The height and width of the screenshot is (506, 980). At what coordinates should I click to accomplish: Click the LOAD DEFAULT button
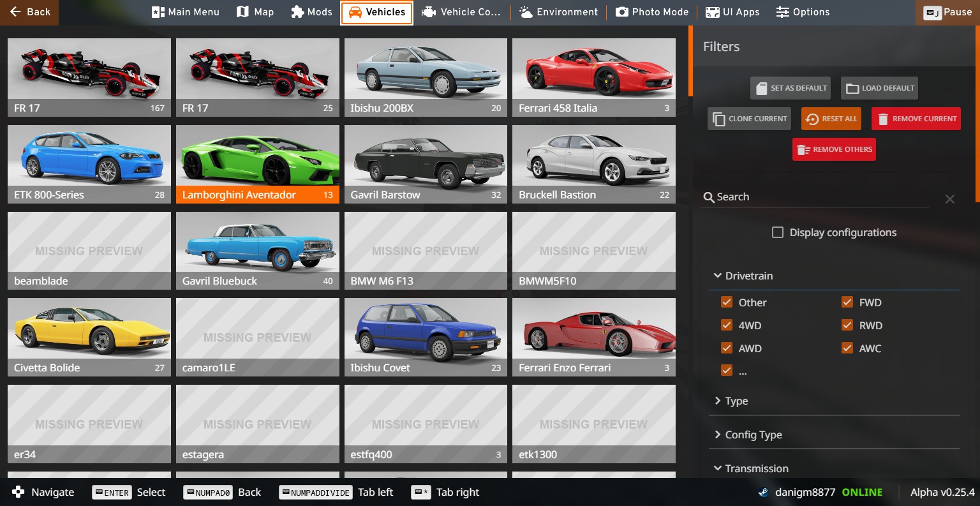[x=879, y=88]
